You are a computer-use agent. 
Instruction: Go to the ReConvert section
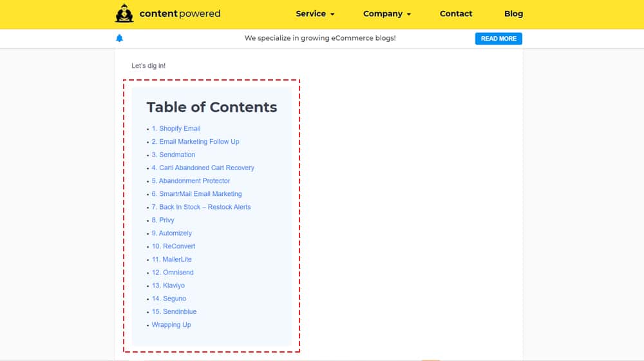click(x=173, y=246)
